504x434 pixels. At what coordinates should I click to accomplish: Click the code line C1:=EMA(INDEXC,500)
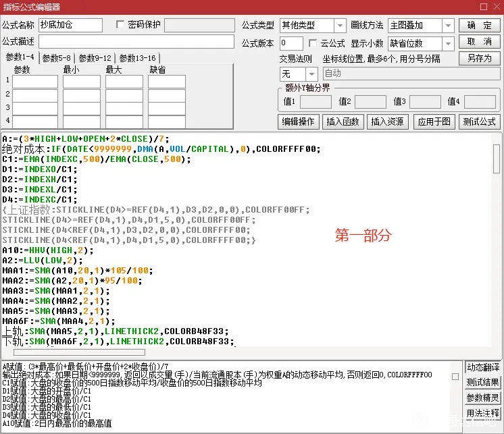tap(97, 159)
